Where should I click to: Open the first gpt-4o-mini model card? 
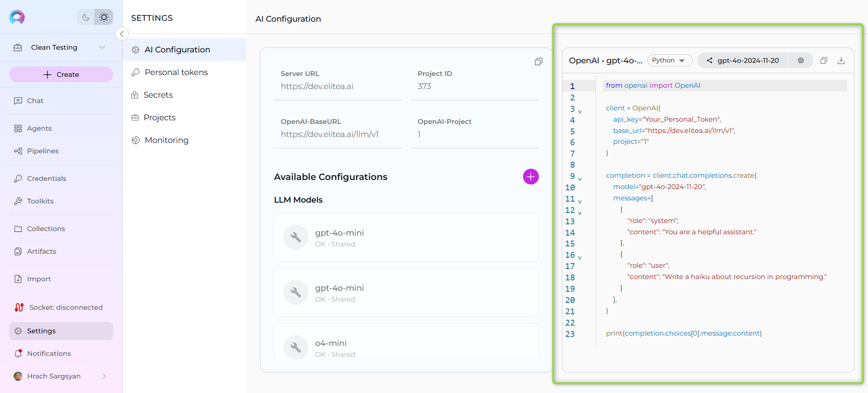pos(406,237)
